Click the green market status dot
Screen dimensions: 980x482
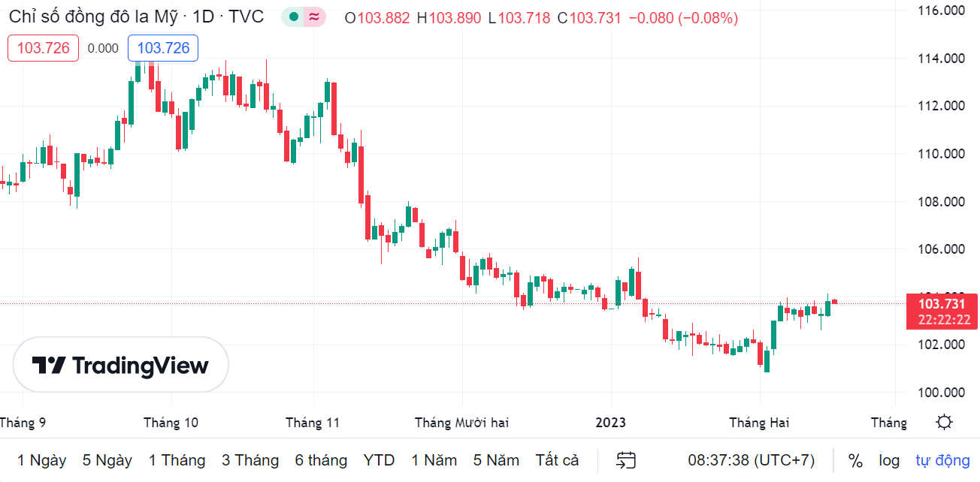click(293, 17)
